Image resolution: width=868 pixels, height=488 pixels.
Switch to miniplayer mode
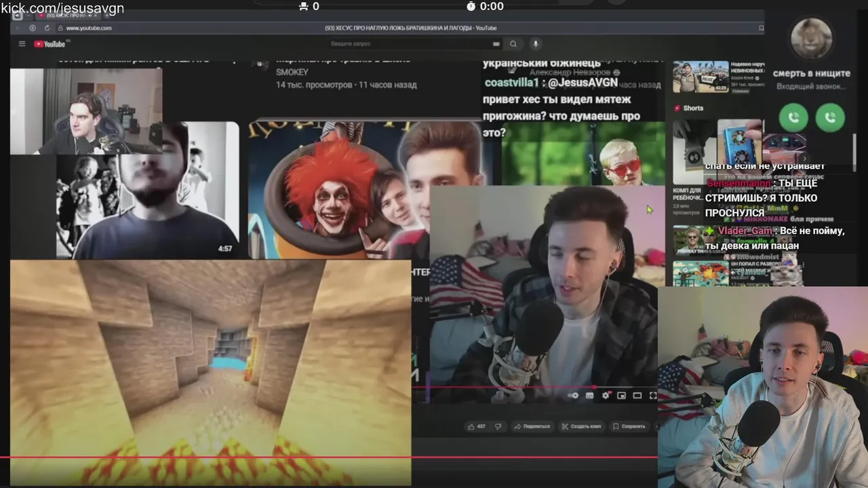[x=621, y=396]
